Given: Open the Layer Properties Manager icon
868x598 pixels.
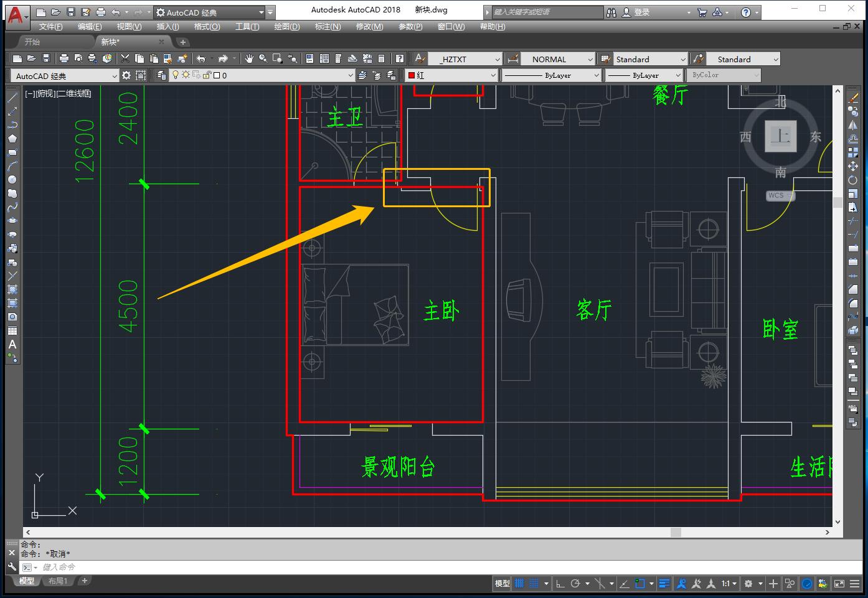Looking at the screenshot, I should point(161,75).
